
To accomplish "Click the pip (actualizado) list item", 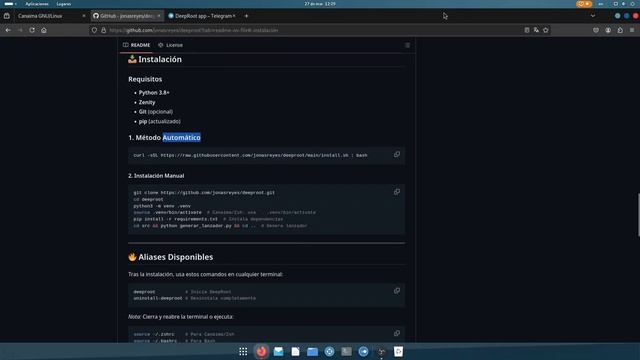I will coord(159,122).
